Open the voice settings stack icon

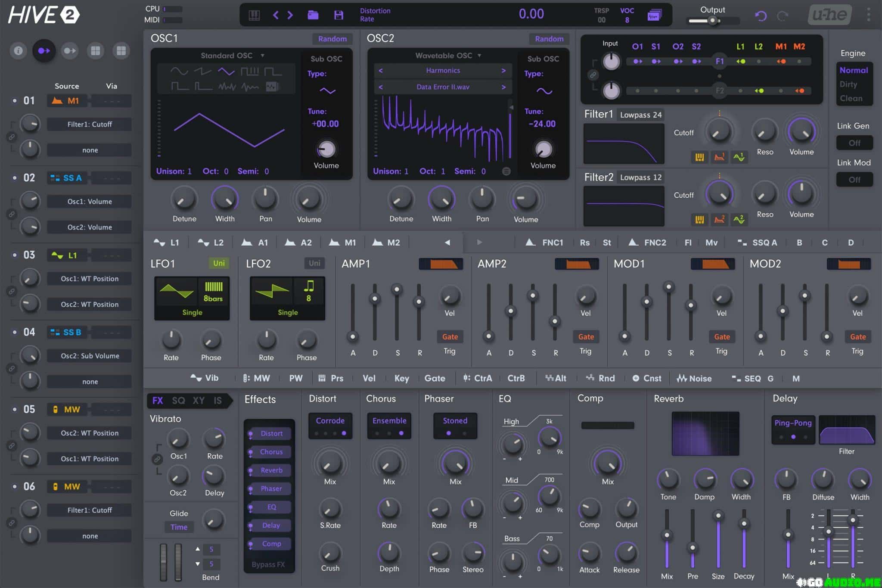point(654,16)
